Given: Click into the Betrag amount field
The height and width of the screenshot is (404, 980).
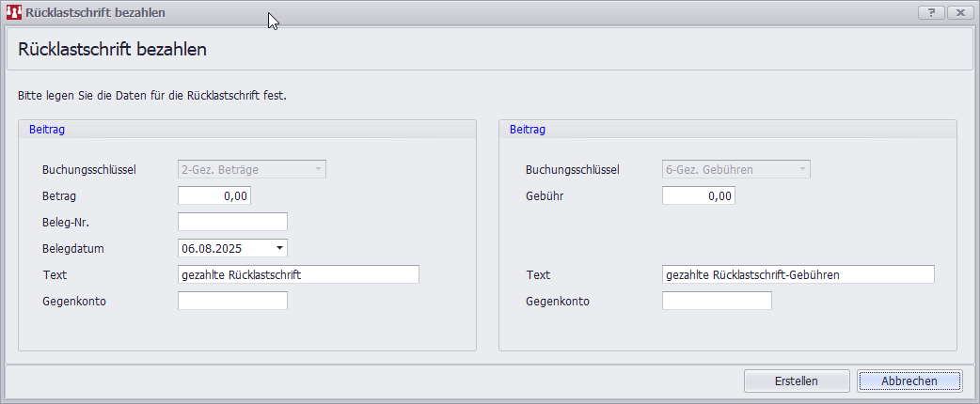Looking at the screenshot, I should point(214,195).
